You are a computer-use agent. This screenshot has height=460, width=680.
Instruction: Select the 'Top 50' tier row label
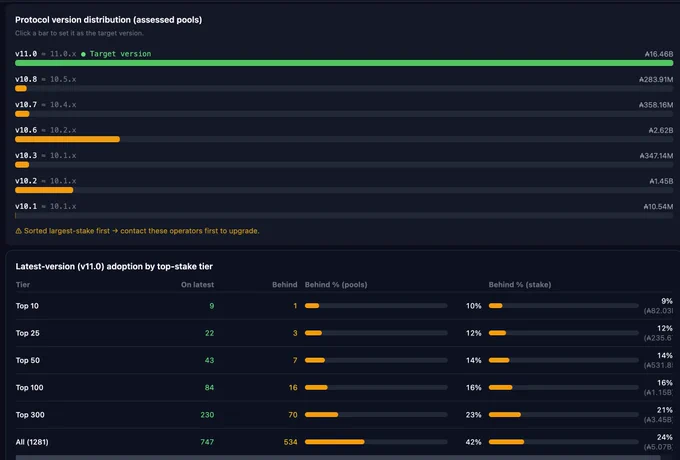[x=28, y=360]
